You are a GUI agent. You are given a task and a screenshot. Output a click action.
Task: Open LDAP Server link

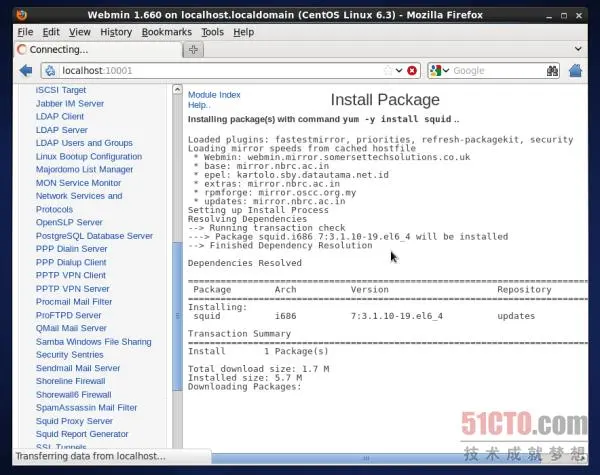(62, 130)
